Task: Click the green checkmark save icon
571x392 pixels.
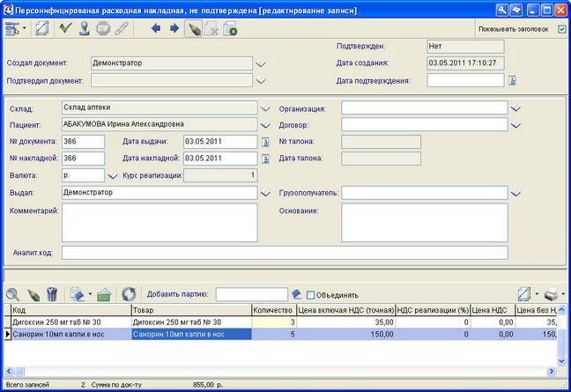Action: coord(65,28)
